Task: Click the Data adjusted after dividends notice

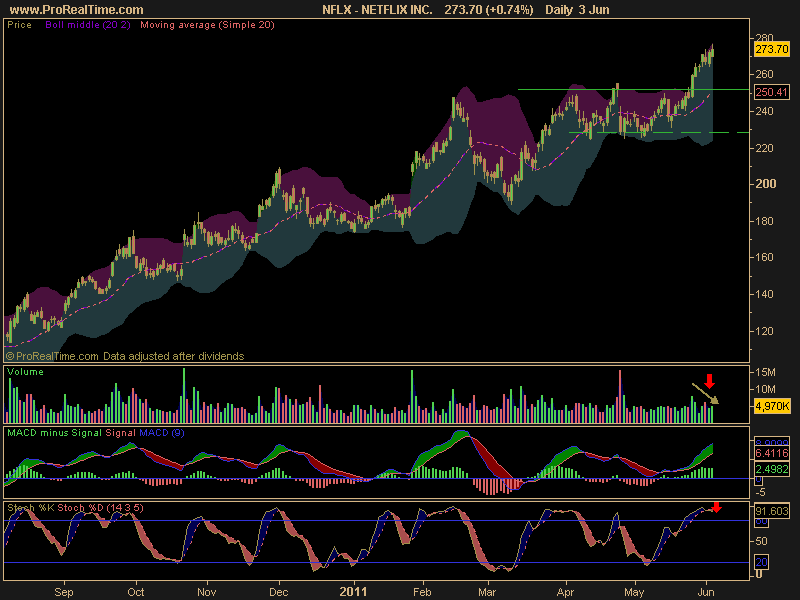Action: coord(173,356)
